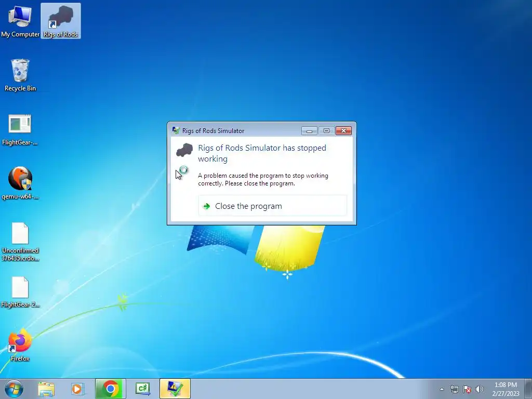Activate the crash dialog taskbar button
The height and width of the screenshot is (399, 532).
[x=175, y=389]
